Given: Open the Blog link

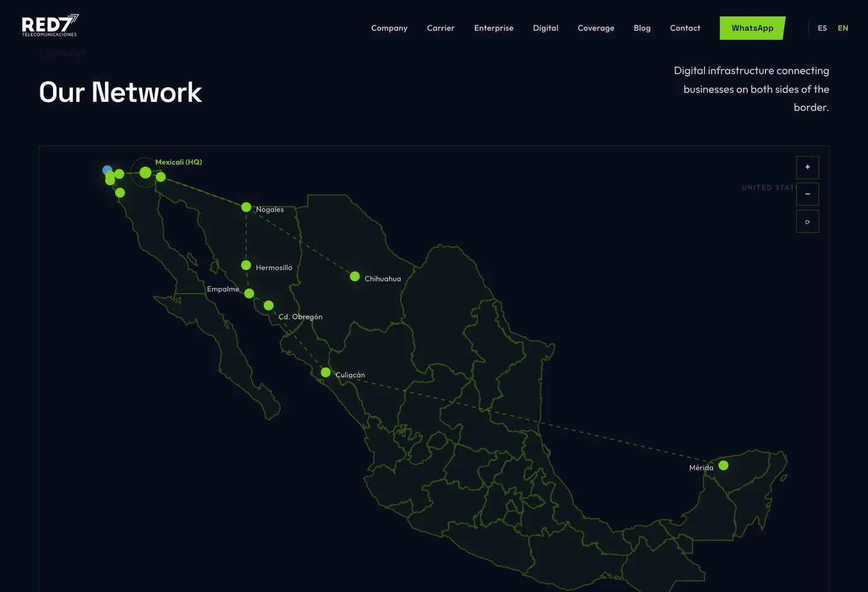Looking at the screenshot, I should [x=642, y=28].
